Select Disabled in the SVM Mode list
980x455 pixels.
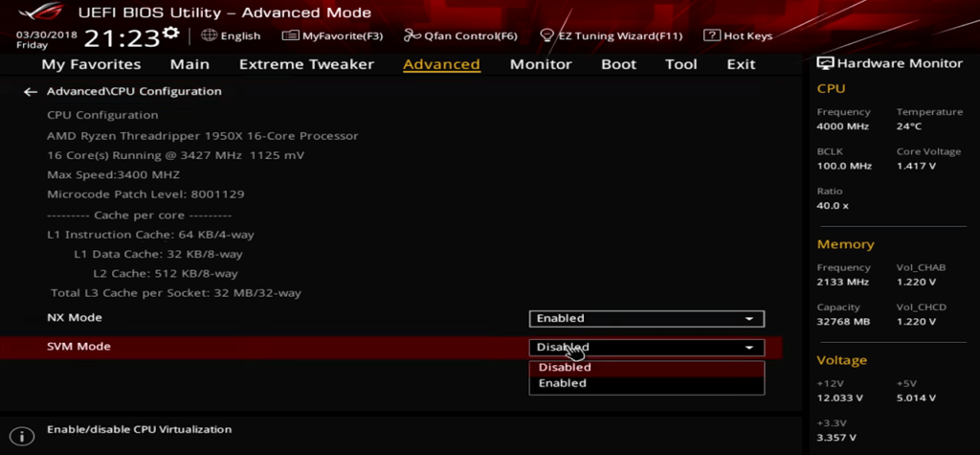pos(565,368)
